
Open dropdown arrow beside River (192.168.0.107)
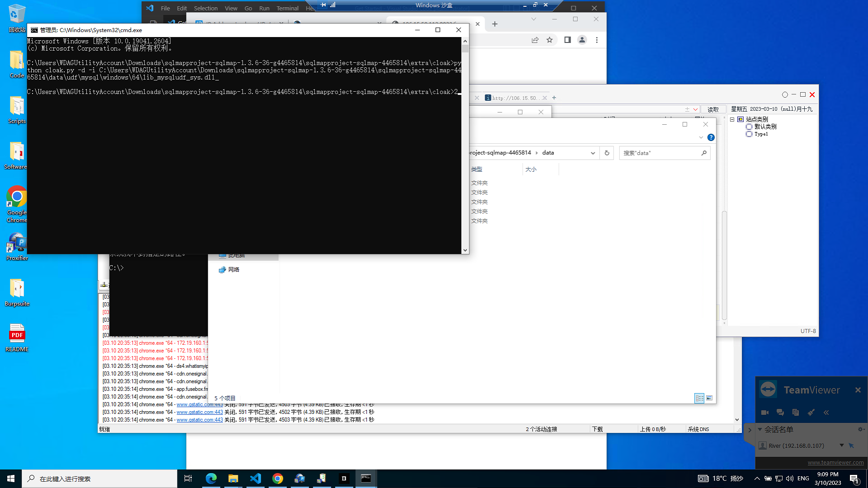tap(842, 446)
